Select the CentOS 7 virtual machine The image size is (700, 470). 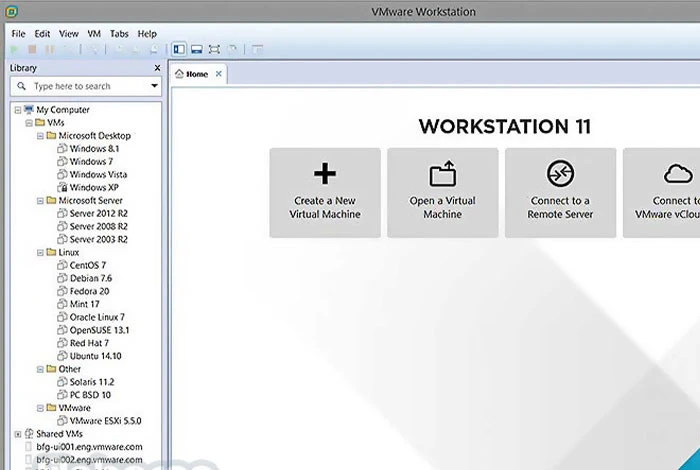tap(82, 265)
